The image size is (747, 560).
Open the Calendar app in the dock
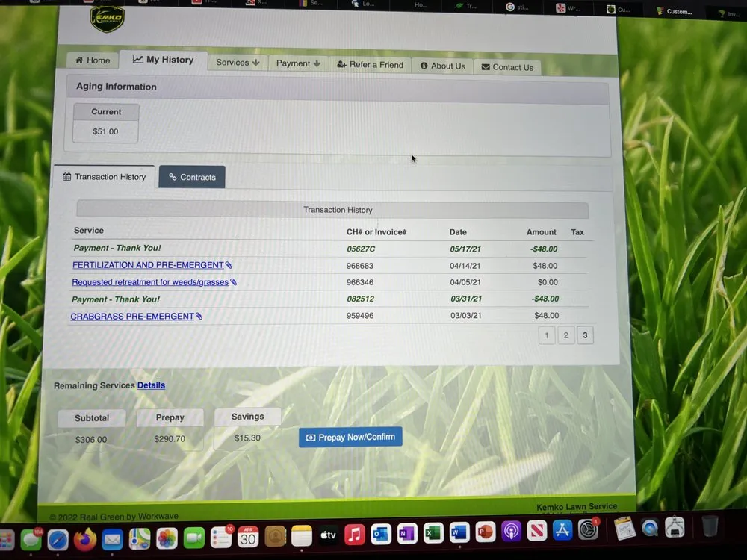[x=248, y=536]
